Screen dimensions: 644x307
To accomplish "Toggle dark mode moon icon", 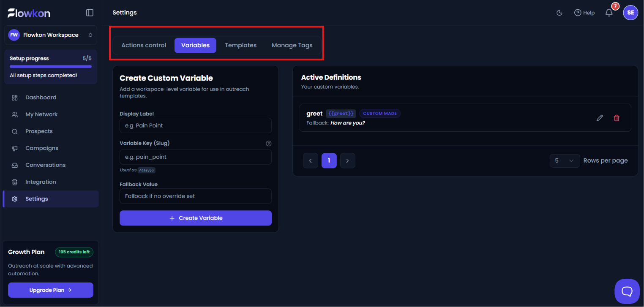I will pos(559,13).
